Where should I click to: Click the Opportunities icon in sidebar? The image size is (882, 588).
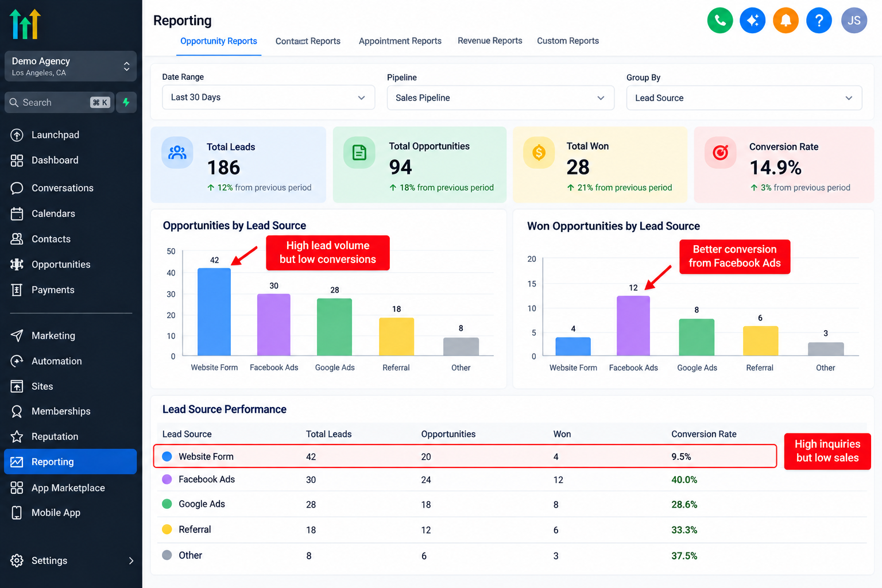17,264
